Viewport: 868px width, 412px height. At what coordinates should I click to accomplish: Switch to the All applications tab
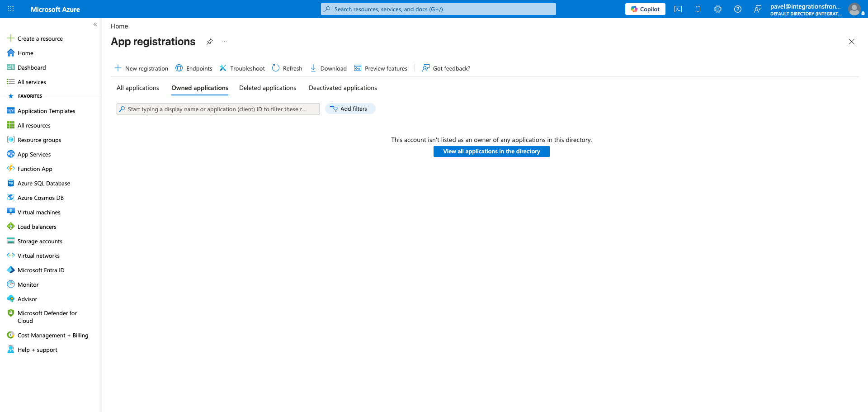pyautogui.click(x=138, y=88)
